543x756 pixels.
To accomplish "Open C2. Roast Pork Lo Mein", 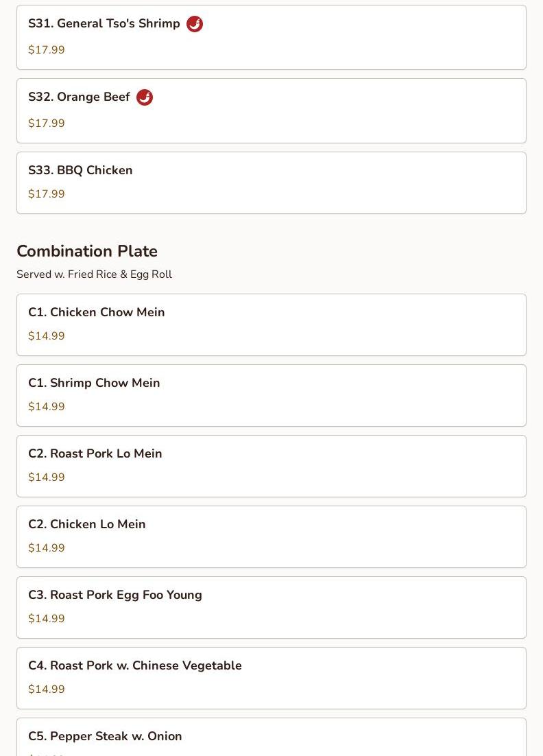I will point(95,453).
